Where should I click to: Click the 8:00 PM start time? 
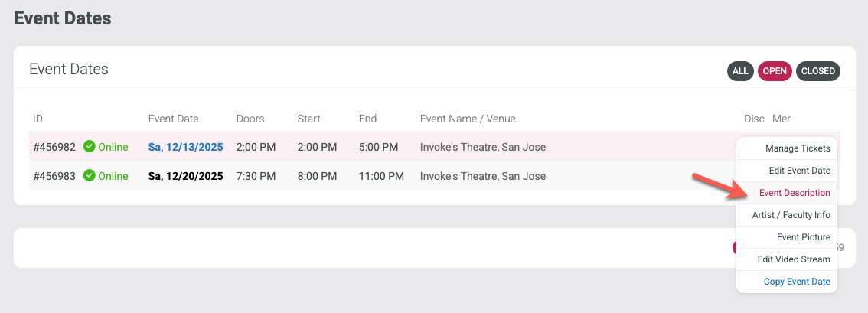click(x=317, y=176)
